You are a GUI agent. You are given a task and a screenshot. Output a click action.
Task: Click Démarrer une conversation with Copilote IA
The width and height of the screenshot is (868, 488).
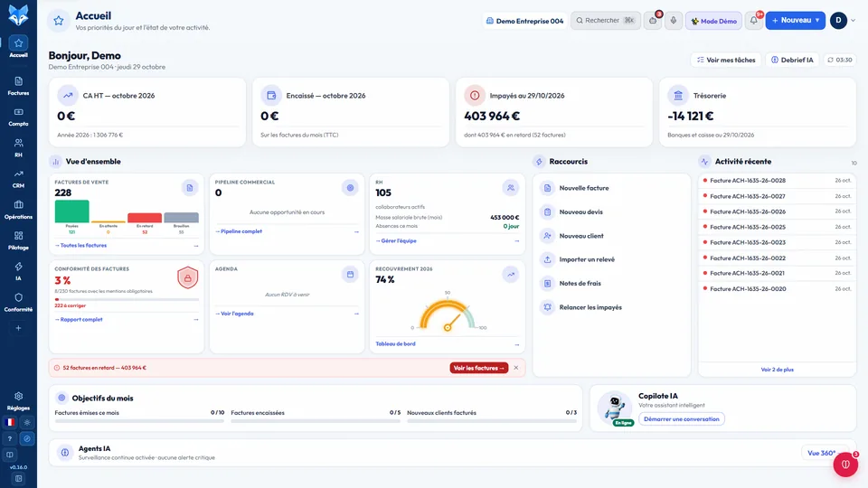(x=682, y=418)
